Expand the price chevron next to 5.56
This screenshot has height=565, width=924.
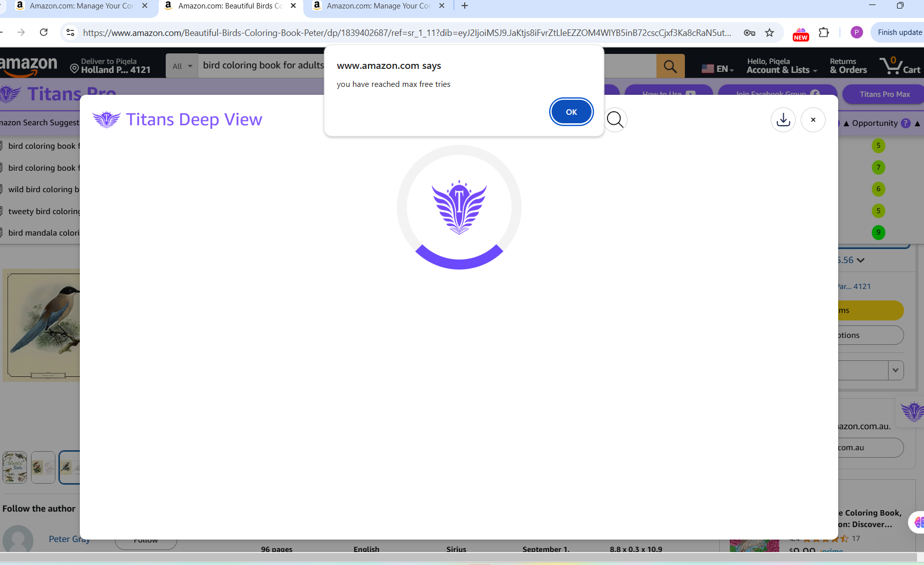coord(860,261)
